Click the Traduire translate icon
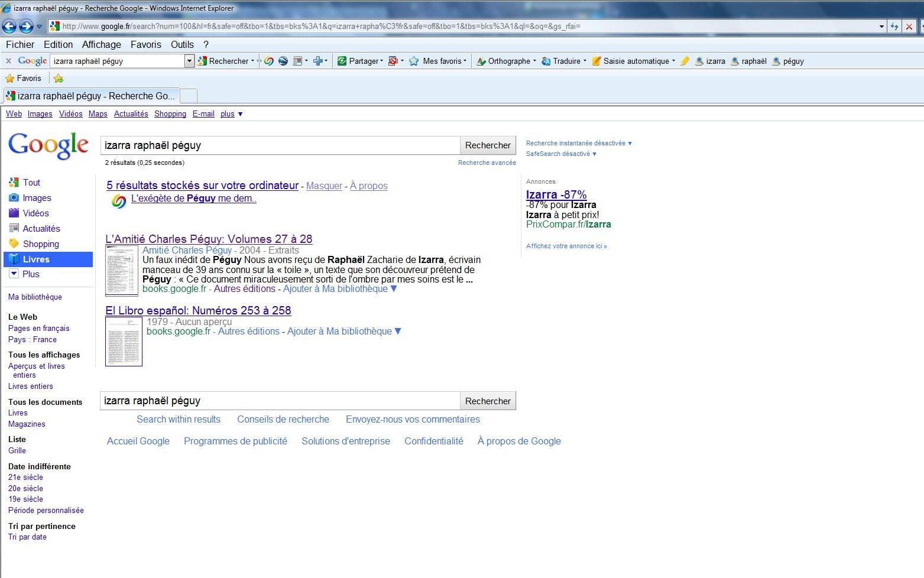The image size is (924, 578). tap(546, 61)
